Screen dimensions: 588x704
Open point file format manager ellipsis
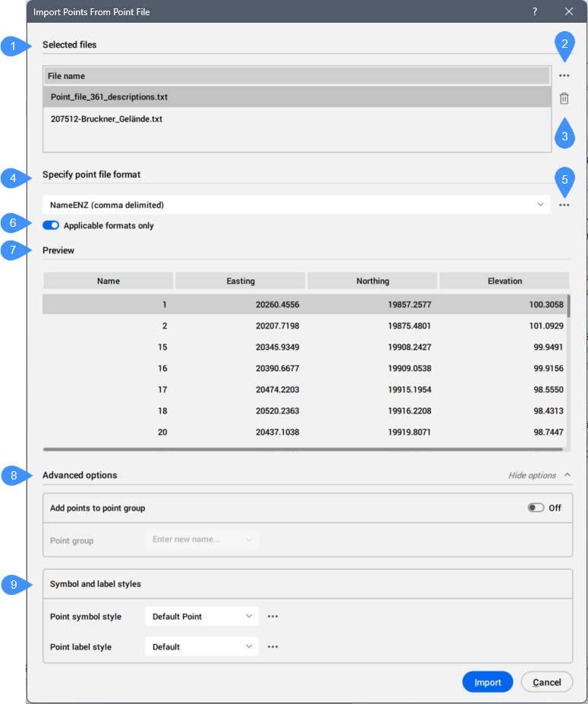coord(564,205)
